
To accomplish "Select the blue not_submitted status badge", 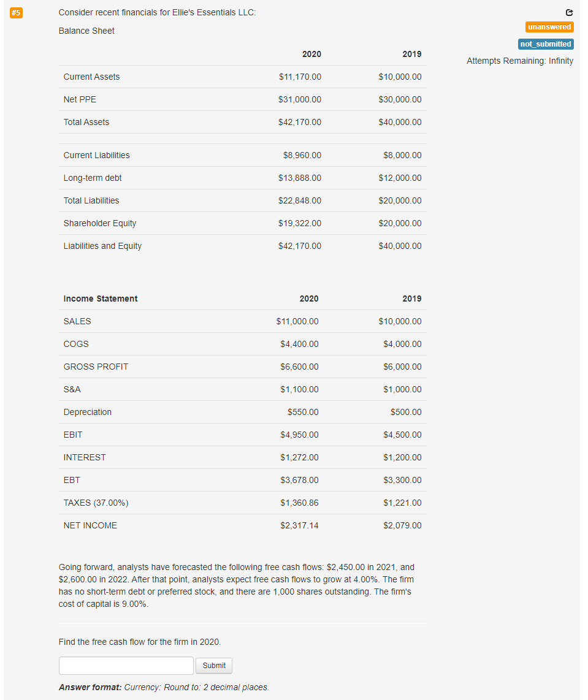I will (545, 44).
